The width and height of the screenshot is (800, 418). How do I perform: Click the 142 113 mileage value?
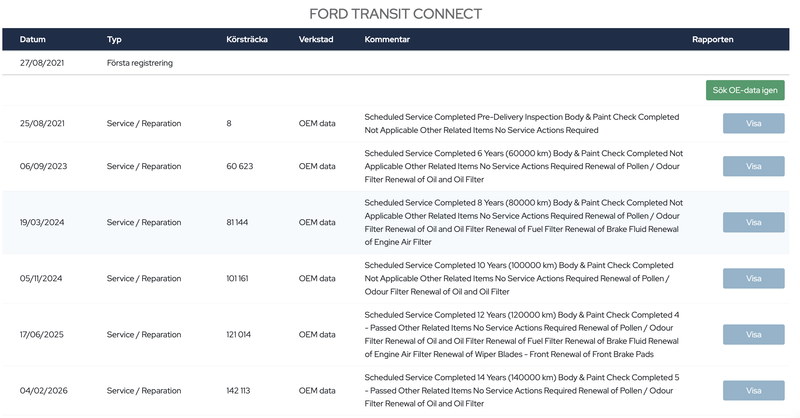click(x=238, y=391)
